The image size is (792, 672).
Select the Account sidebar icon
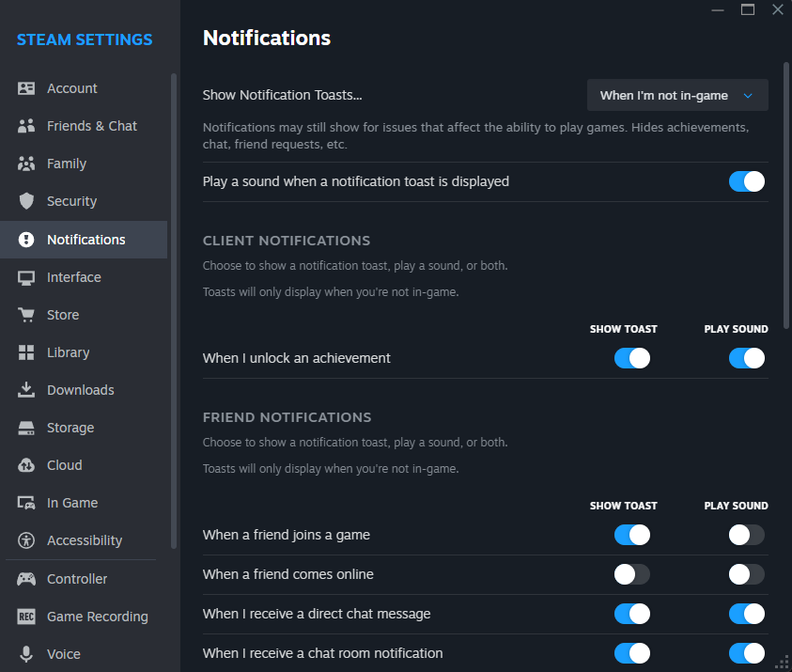tap(25, 87)
